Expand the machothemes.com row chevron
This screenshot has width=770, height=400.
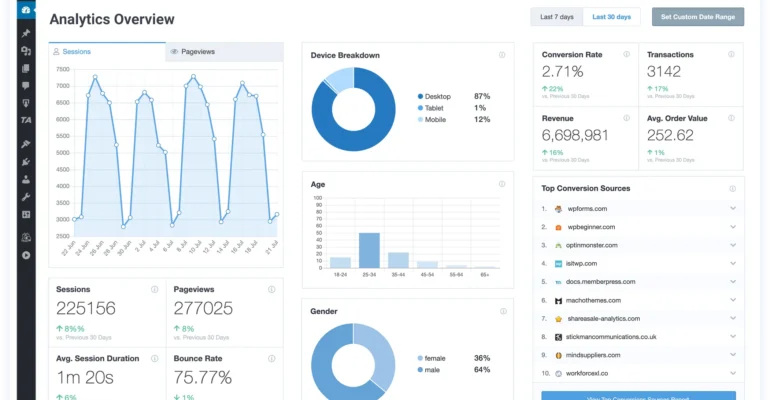click(x=733, y=300)
